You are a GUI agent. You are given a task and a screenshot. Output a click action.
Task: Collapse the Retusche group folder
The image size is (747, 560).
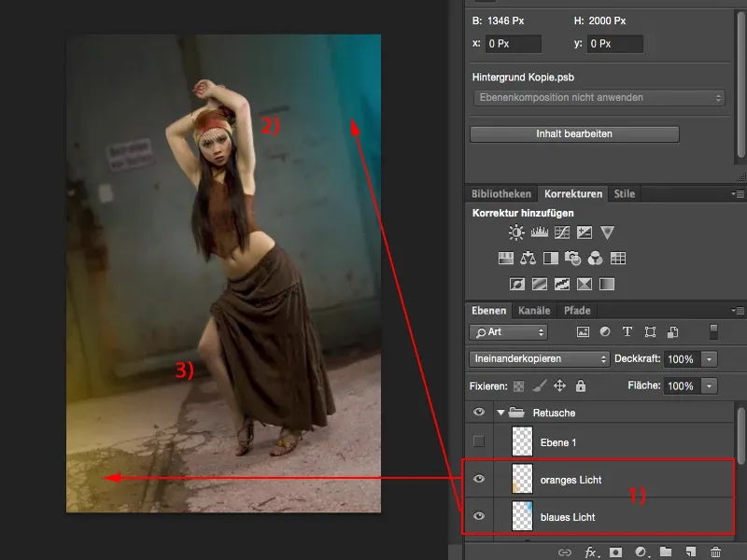pos(500,413)
